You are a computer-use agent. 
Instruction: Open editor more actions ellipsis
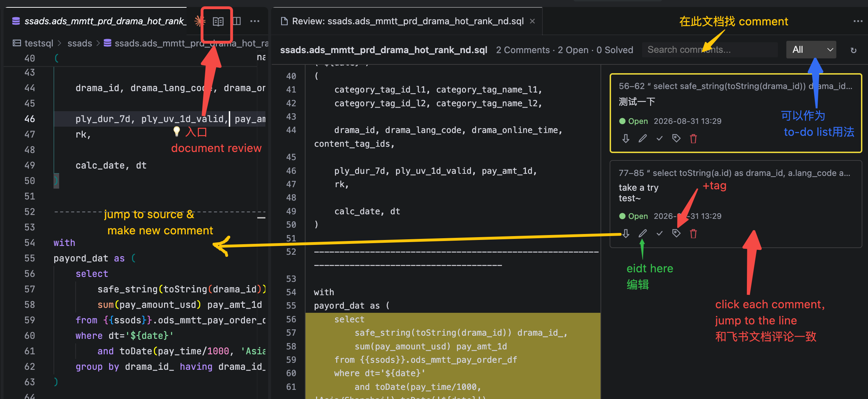tap(255, 21)
